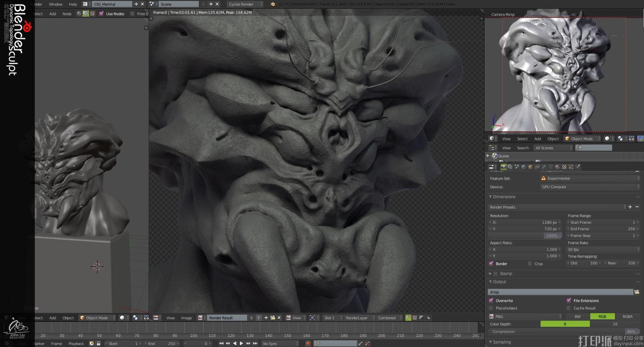Image resolution: width=644 pixels, height=347 pixels.
Task: Select BW color mode button
Action: pos(578,317)
